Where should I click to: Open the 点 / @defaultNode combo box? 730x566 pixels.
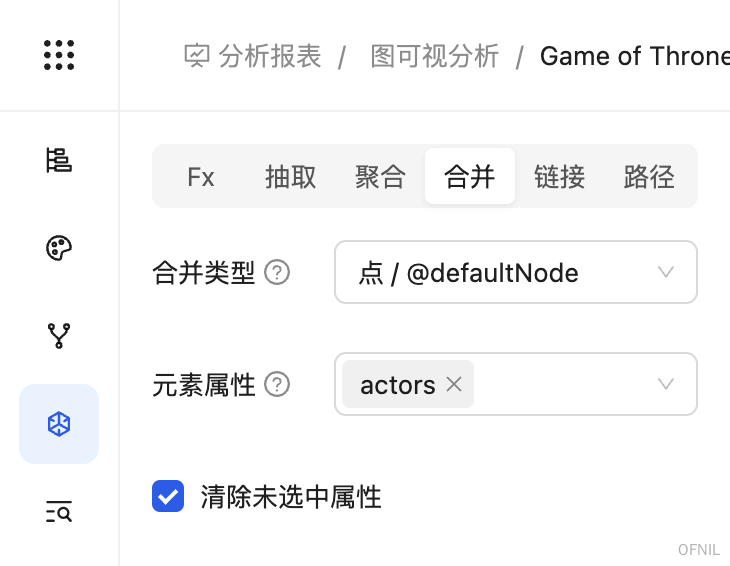516,272
